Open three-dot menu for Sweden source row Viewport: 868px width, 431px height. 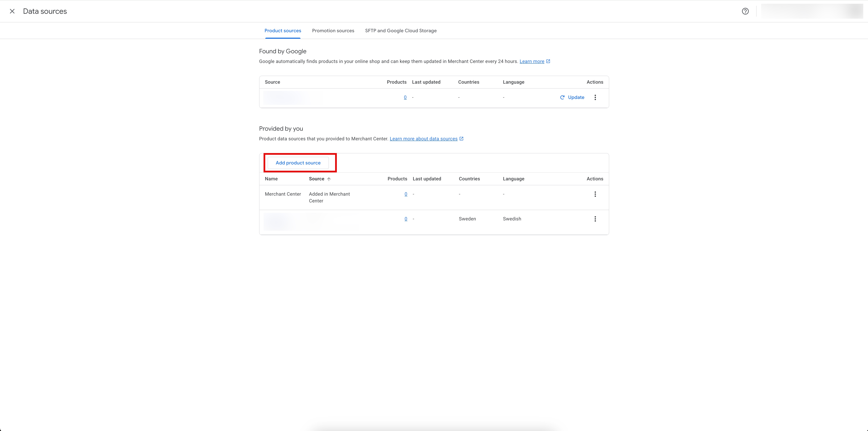595,219
